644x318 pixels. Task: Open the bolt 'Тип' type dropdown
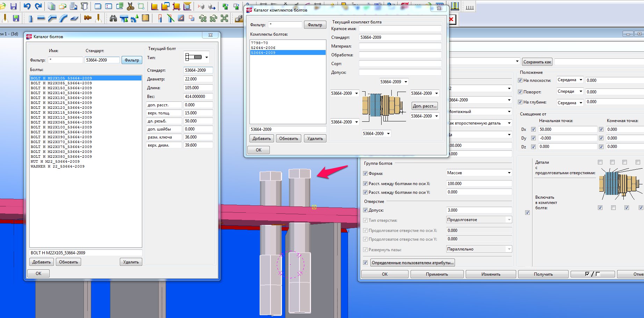click(207, 57)
